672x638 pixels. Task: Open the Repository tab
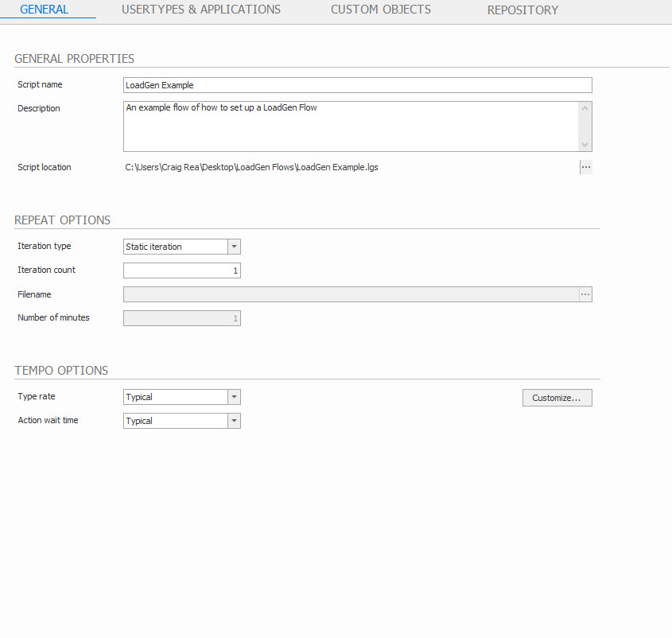522,10
